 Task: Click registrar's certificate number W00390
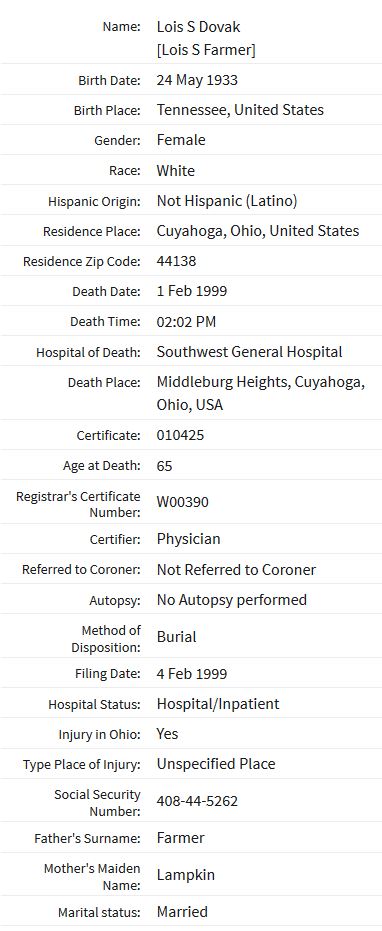pos(183,502)
